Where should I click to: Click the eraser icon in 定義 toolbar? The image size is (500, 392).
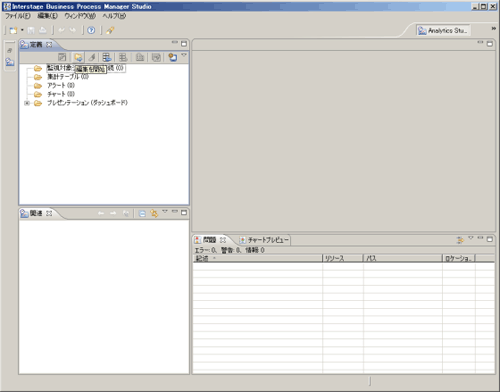[92, 57]
